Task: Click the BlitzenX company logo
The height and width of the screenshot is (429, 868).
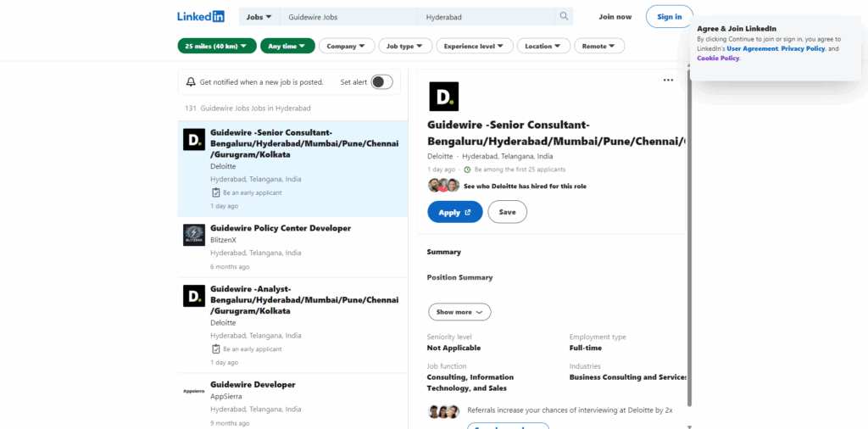Action: tap(194, 235)
